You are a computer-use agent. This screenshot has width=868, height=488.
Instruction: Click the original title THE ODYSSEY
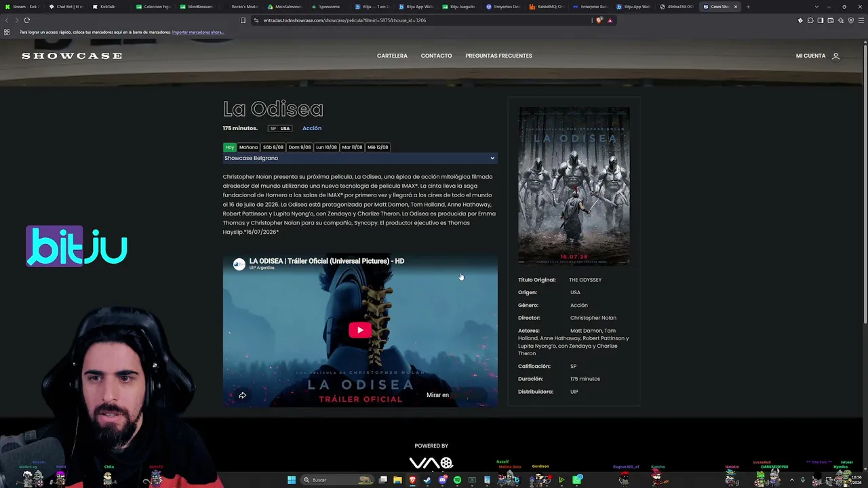click(x=585, y=280)
